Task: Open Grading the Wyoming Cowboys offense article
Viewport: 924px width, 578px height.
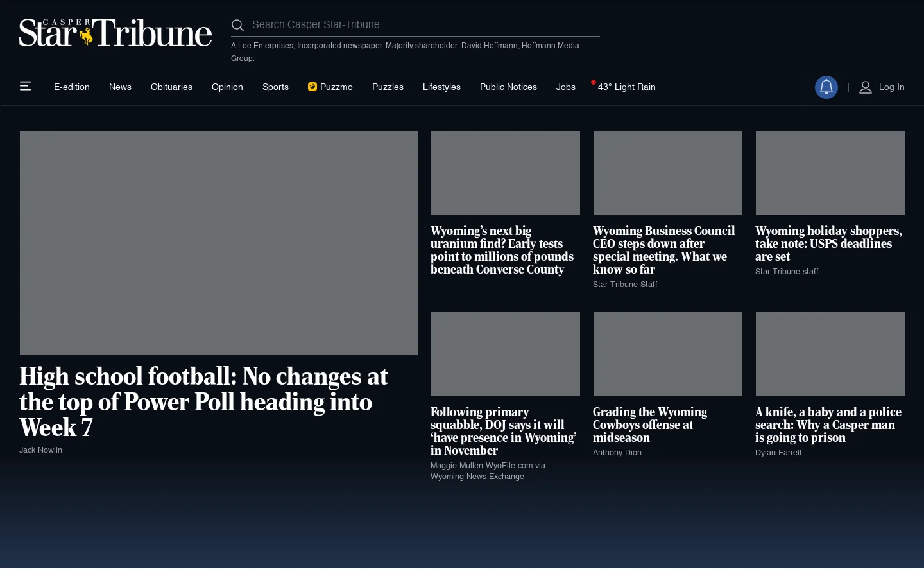Action: coord(650,425)
